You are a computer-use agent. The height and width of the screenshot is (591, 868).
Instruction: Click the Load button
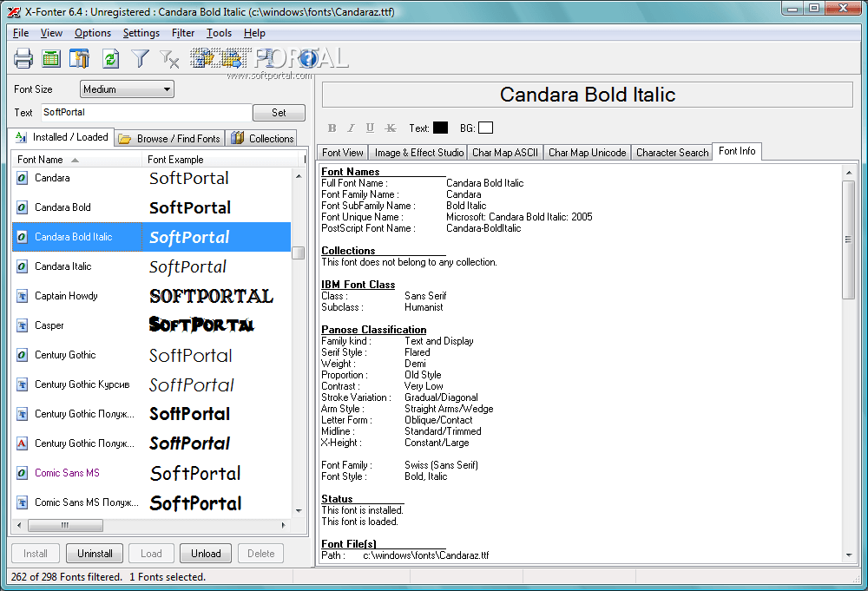pos(151,554)
